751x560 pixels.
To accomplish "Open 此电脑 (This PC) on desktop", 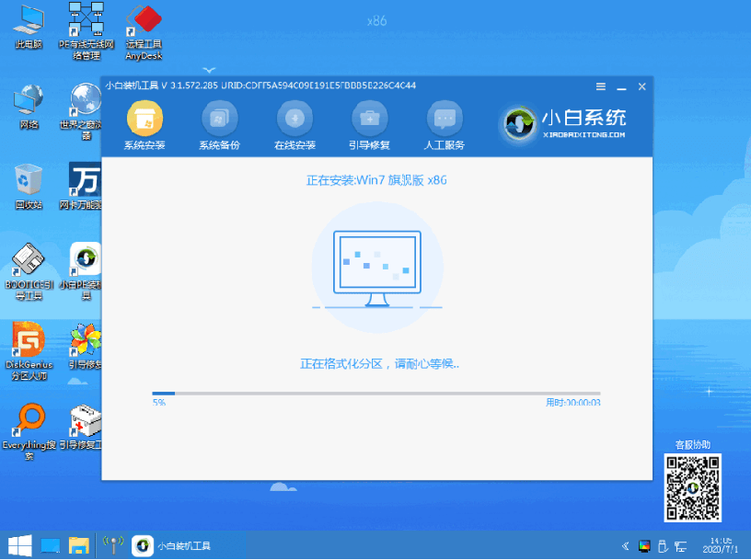I will click(x=28, y=23).
